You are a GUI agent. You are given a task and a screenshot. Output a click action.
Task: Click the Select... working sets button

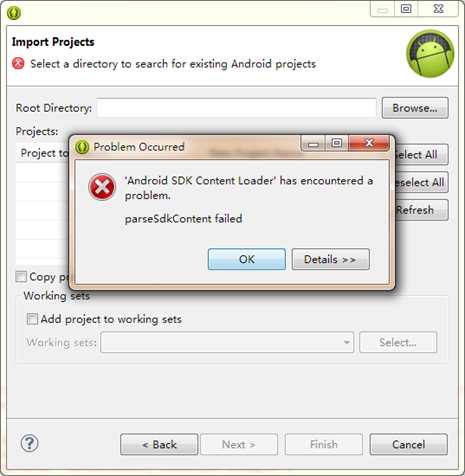pyautogui.click(x=398, y=342)
